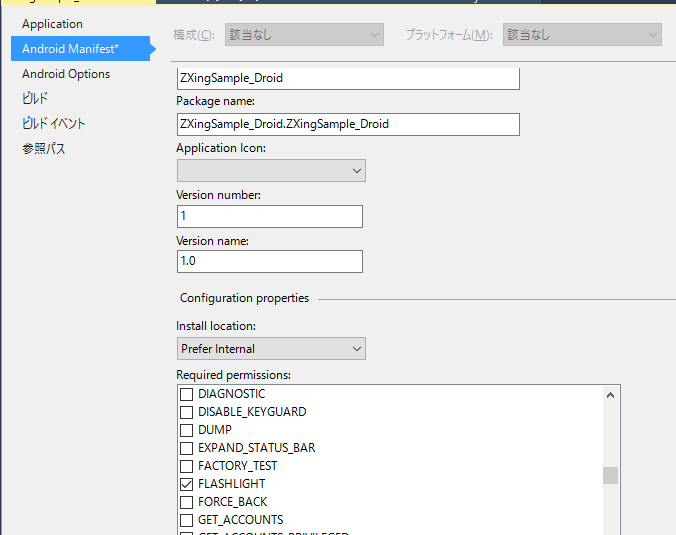The height and width of the screenshot is (535, 676).
Task: Click the permissions list scrollbar thumb
Action: click(610, 476)
